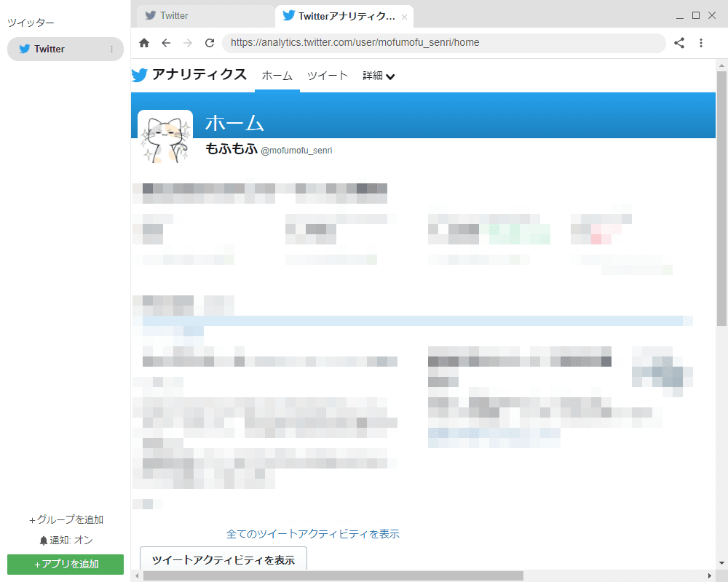Click the home icon in the browser toolbar
Image resolution: width=728 pixels, height=582 pixels.
pyautogui.click(x=143, y=43)
